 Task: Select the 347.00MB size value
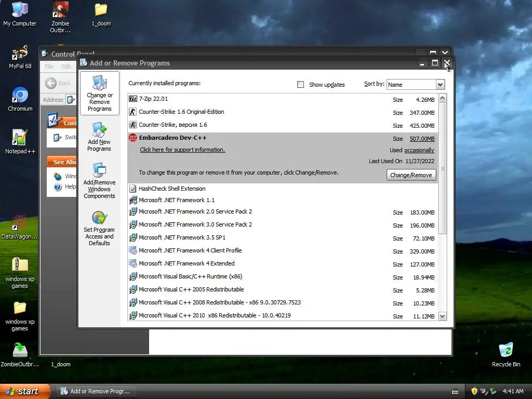422,113
